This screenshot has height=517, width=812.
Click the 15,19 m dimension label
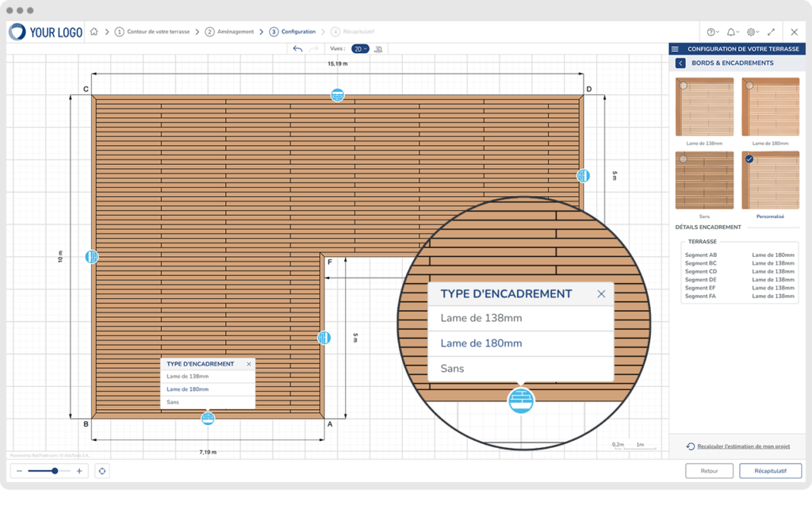click(338, 63)
